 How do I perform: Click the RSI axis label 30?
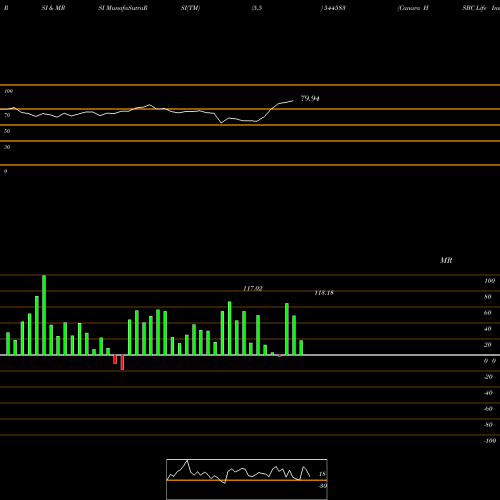pos(7,147)
